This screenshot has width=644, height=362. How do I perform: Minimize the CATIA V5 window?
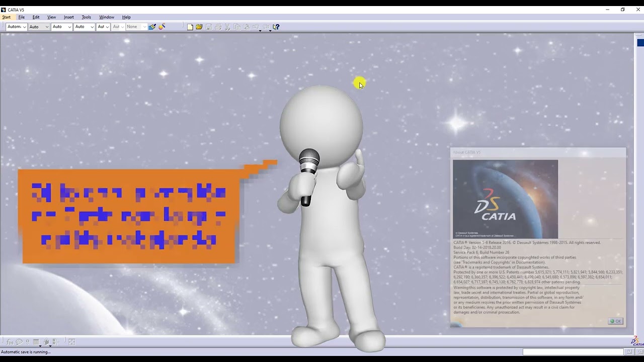pyautogui.click(x=607, y=10)
